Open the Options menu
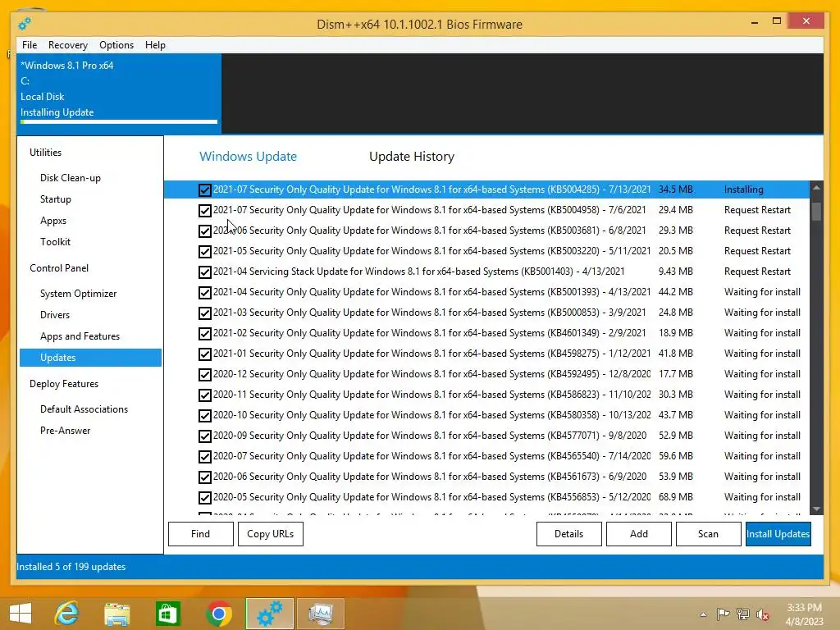 pyautogui.click(x=116, y=45)
